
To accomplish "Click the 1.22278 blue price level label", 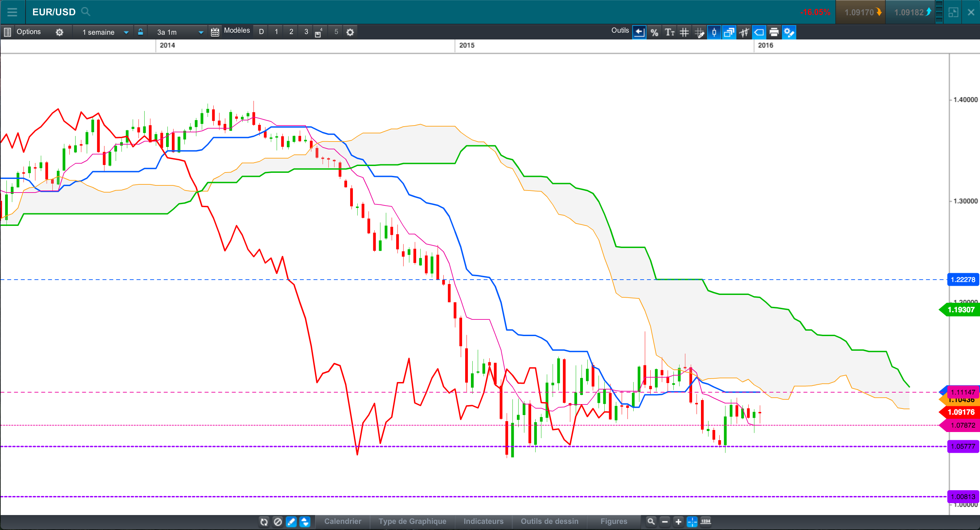I will tap(963, 280).
